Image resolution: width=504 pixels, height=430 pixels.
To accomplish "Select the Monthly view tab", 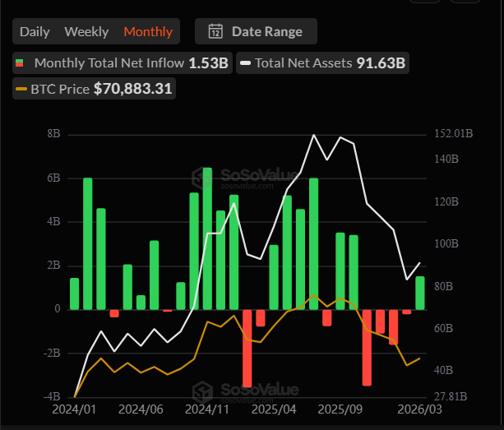I will click(148, 31).
